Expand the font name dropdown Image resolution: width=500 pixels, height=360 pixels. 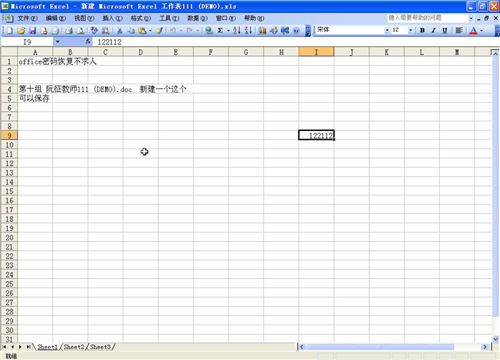387,30
